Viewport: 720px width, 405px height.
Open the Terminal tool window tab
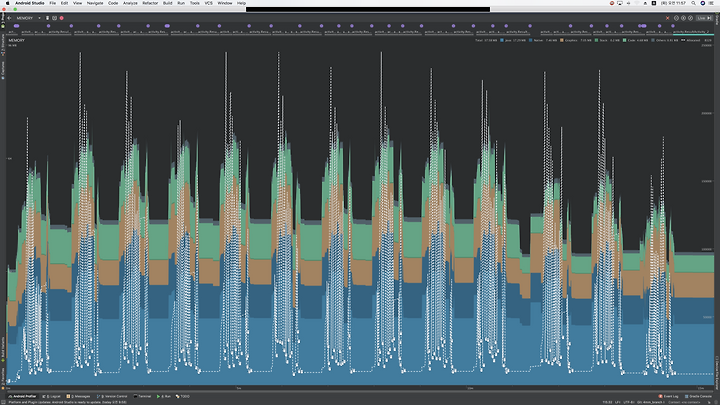142,396
